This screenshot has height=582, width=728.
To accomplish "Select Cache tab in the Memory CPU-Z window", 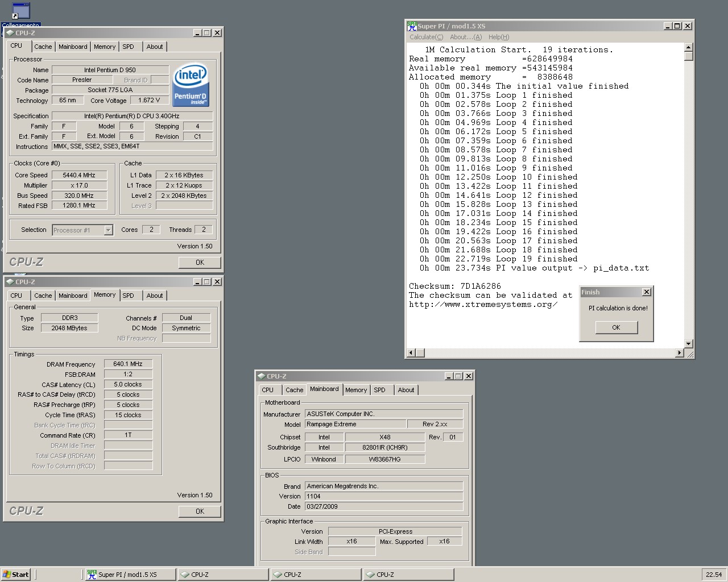I will click(43, 296).
